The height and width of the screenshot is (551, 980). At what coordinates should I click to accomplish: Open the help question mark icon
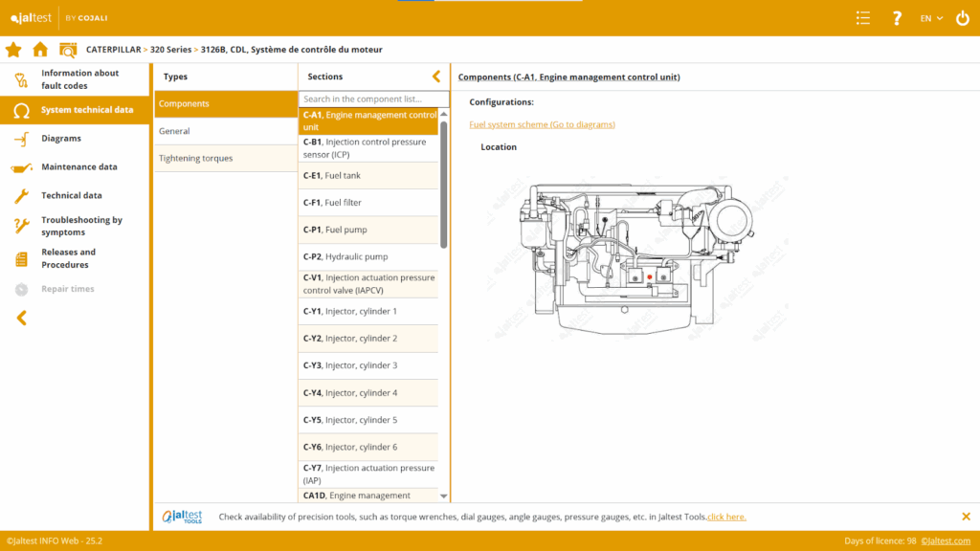897,18
